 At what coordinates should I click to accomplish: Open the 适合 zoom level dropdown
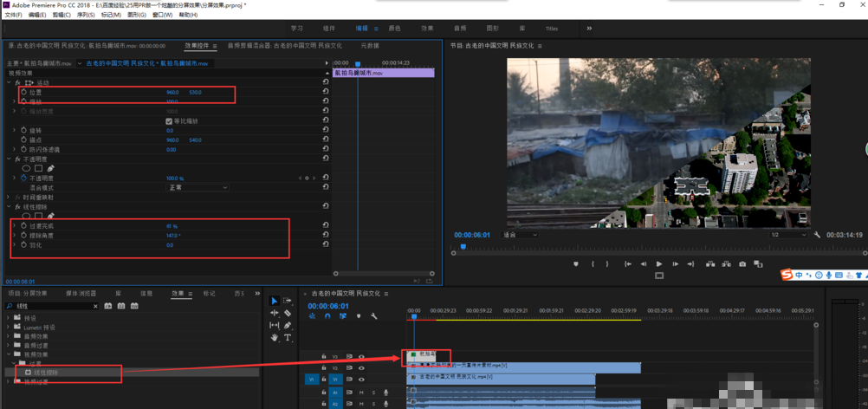[x=520, y=235]
